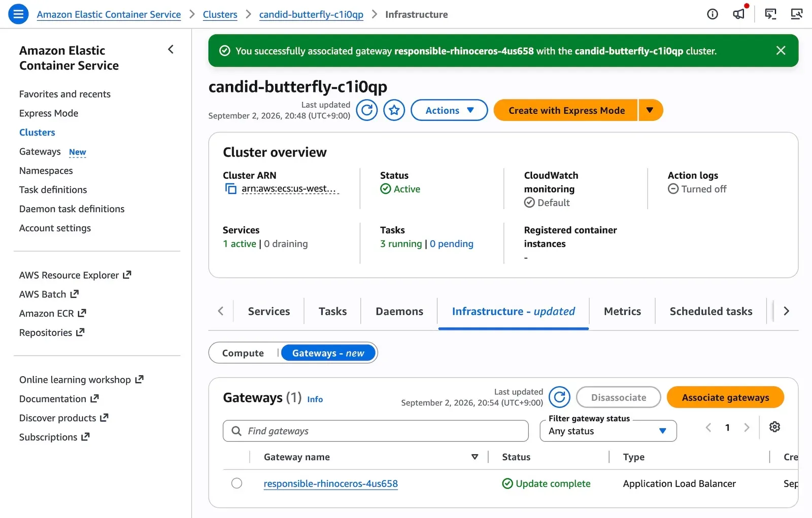Viewport: 812px width, 518px height.
Task: Go to previous page of gateways
Action: pyautogui.click(x=708, y=428)
